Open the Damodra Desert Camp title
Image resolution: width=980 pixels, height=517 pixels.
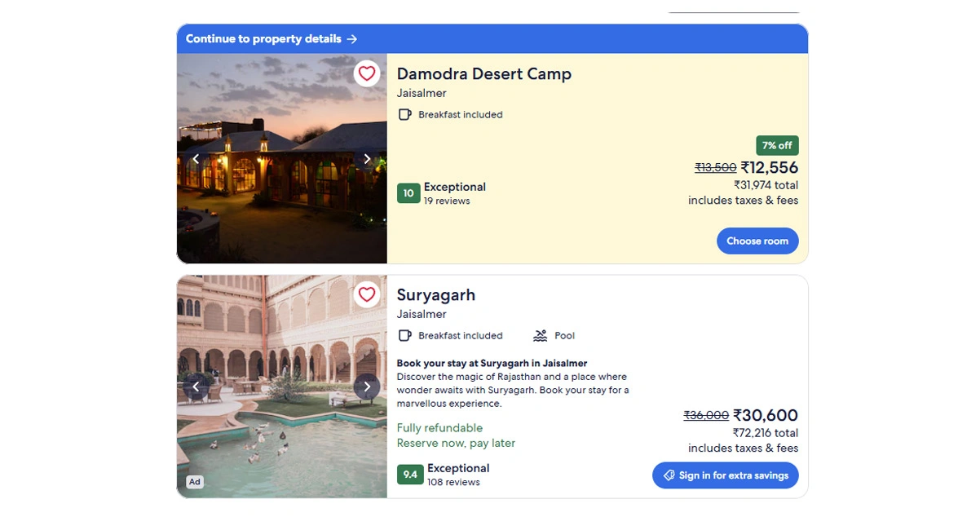[483, 74]
